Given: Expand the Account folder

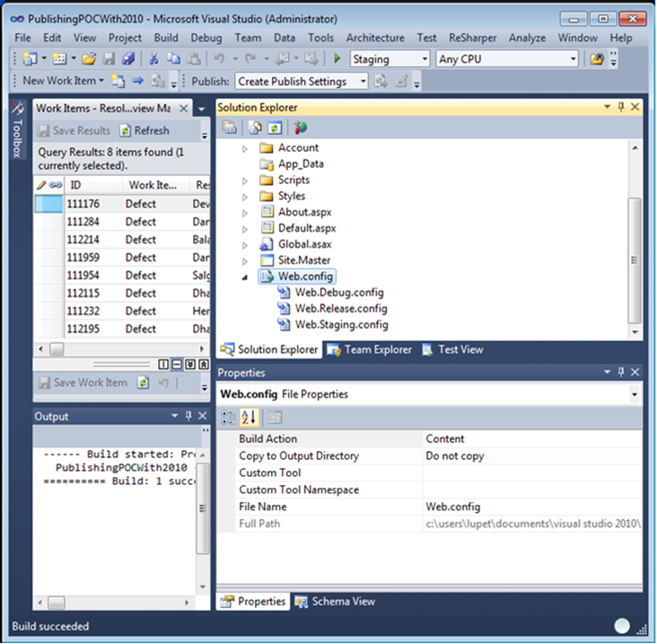Looking at the screenshot, I should (245, 148).
